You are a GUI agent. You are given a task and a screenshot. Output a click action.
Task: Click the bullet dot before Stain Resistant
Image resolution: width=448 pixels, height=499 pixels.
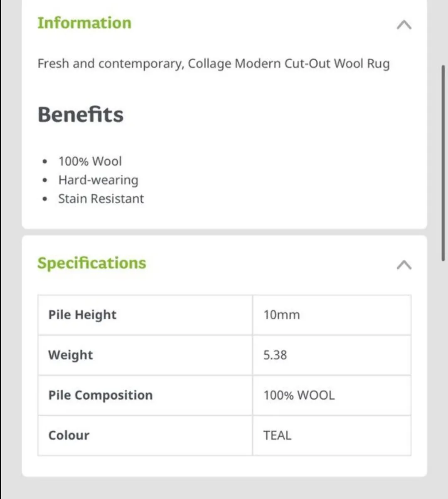click(x=45, y=199)
